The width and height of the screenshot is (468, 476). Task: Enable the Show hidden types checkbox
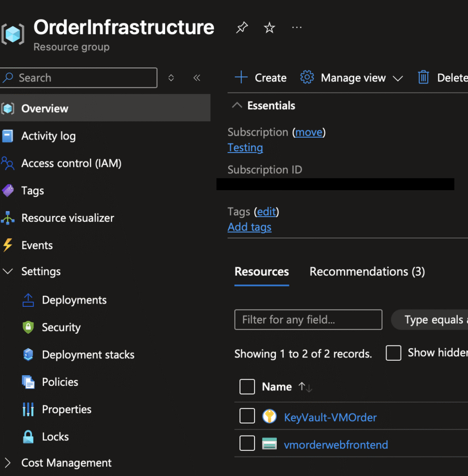[393, 353]
